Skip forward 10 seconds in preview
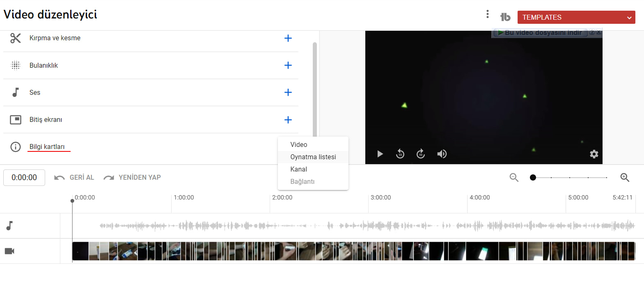 coord(421,154)
